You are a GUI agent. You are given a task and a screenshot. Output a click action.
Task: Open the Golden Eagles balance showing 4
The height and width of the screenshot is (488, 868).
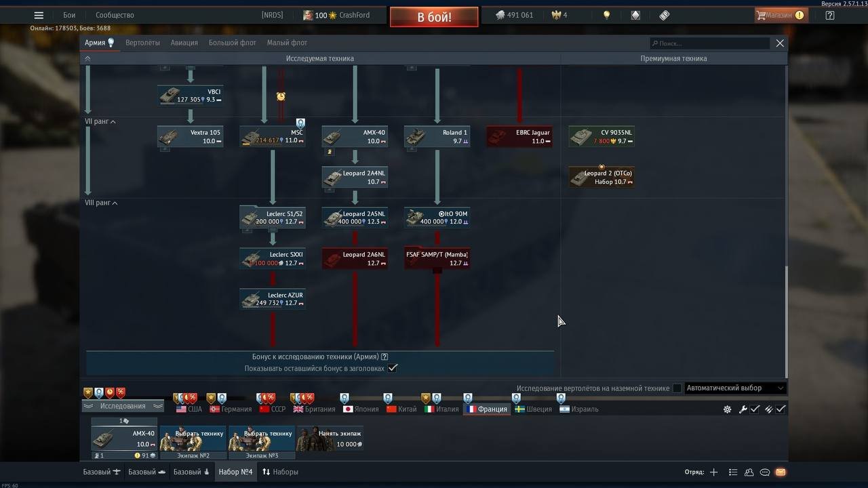coord(559,15)
